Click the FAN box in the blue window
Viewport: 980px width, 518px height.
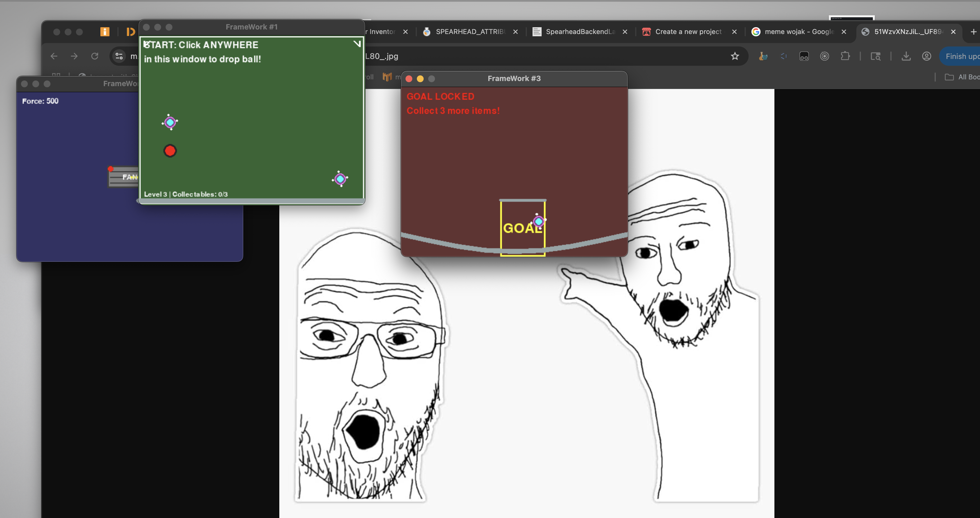click(123, 177)
